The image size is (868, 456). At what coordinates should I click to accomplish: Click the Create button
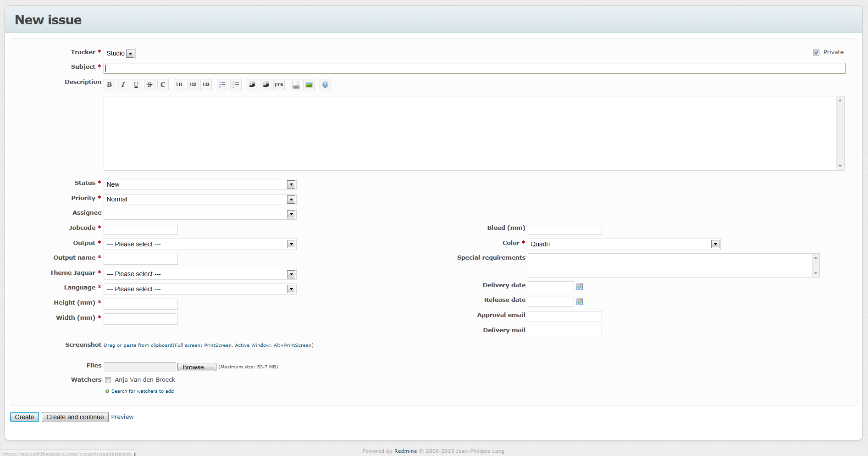tap(24, 417)
